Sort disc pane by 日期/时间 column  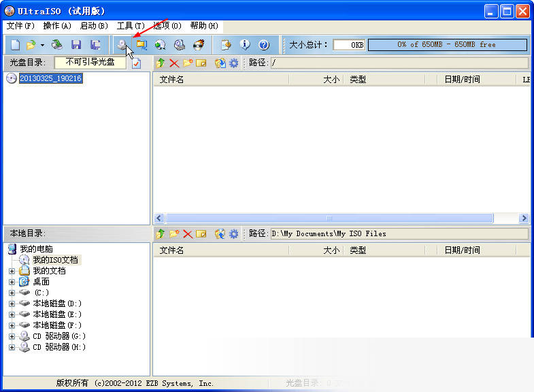point(476,80)
